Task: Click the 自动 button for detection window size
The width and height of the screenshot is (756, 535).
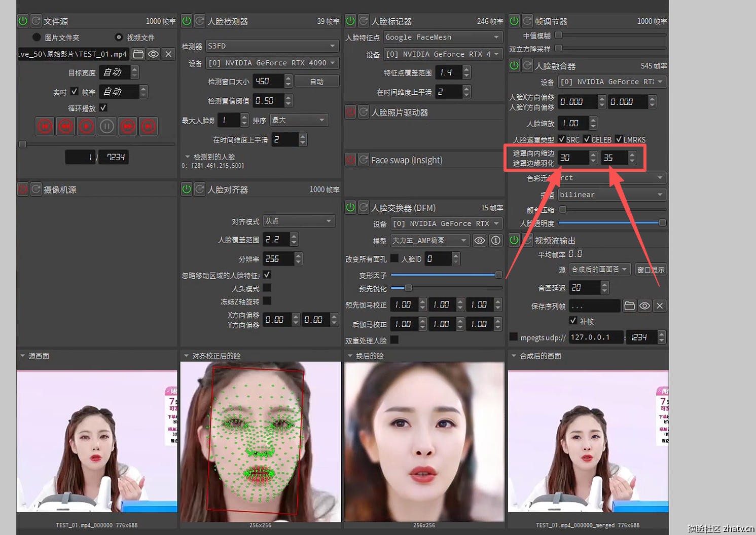Action: tap(317, 82)
